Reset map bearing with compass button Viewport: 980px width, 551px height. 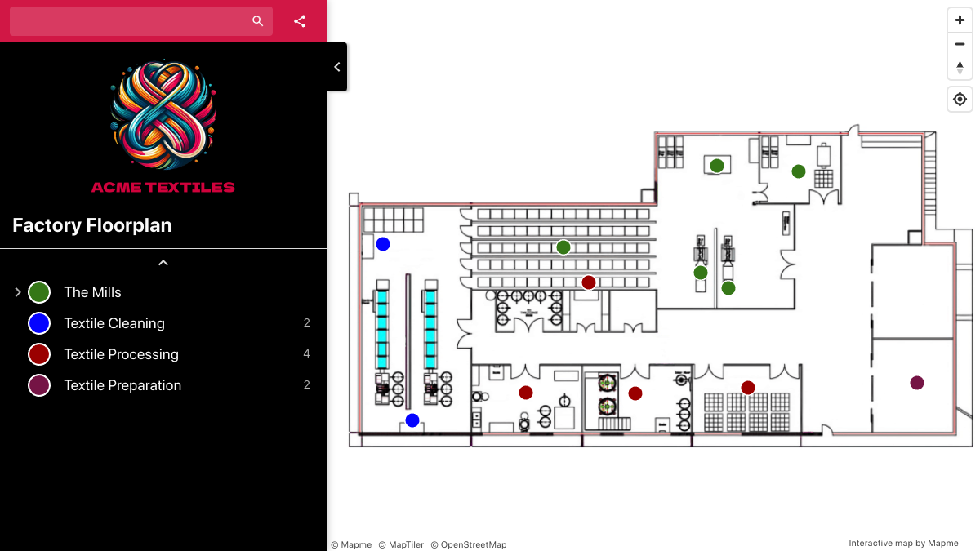[960, 68]
